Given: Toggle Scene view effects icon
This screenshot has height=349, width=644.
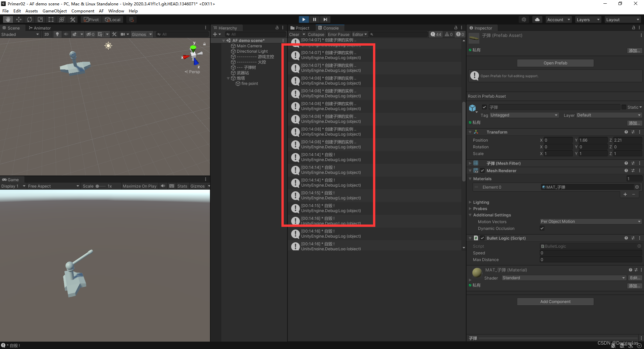Looking at the screenshot, I should [75, 34].
